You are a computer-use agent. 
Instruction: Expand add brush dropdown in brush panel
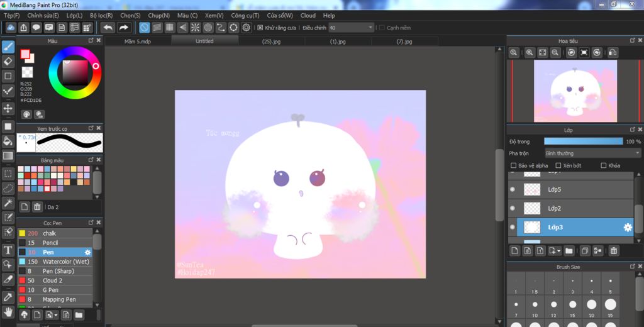(56, 316)
